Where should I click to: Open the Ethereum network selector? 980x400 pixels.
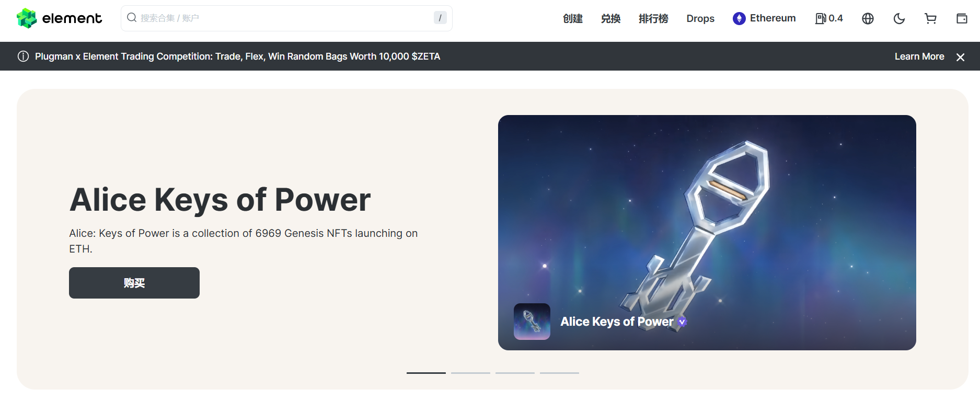[764, 18]
